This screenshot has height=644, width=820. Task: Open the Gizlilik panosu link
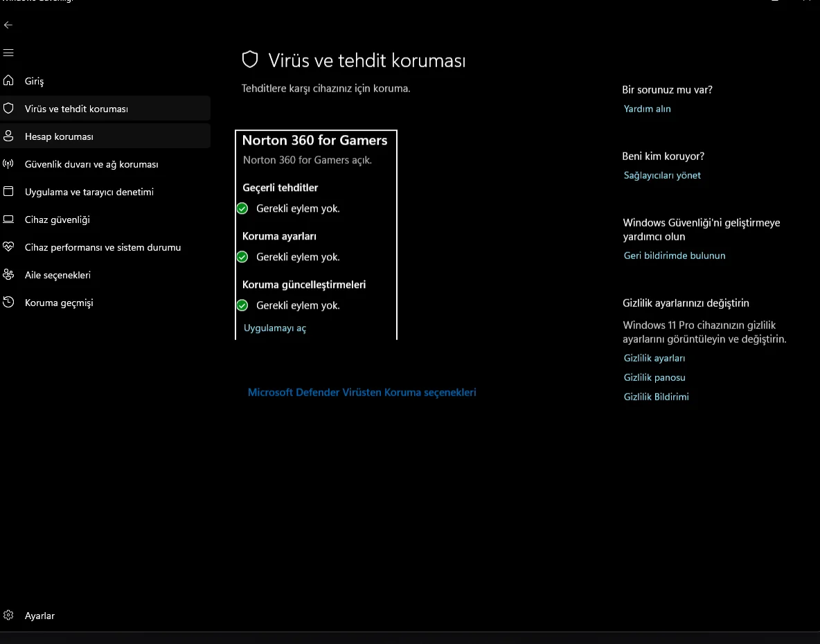pyautogui.click(x=654, y=377)
